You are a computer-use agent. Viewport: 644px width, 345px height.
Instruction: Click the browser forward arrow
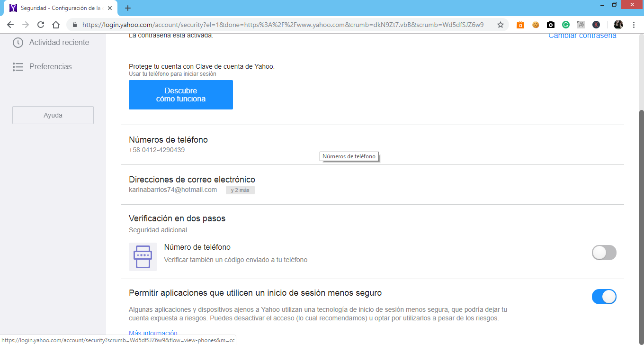click(x=26, y=25)
